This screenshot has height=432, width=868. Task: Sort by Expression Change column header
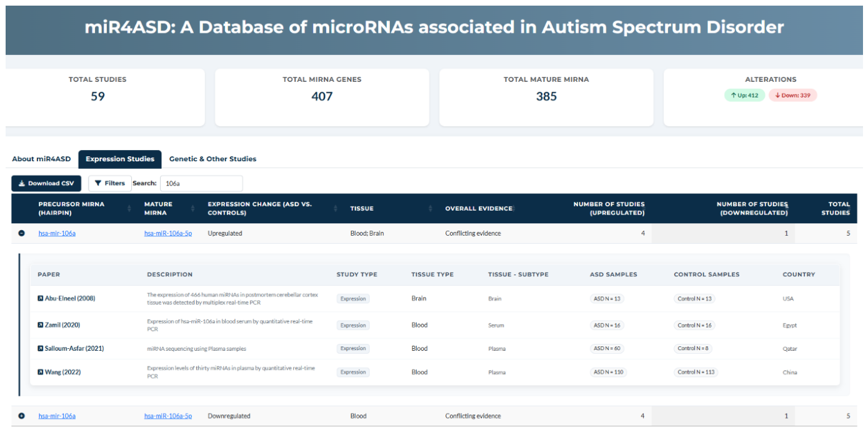pos(272,208)
